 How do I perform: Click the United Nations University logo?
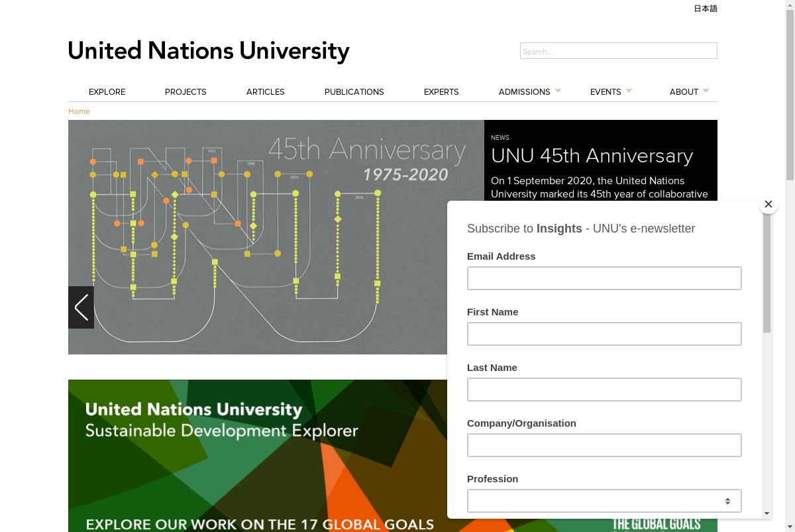click(x=209, y=51)
